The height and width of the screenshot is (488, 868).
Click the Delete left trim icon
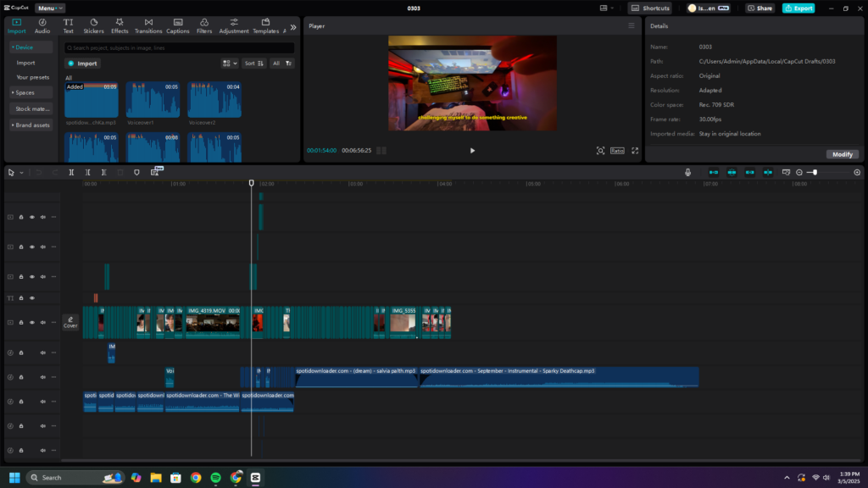(x=87, y=173)
